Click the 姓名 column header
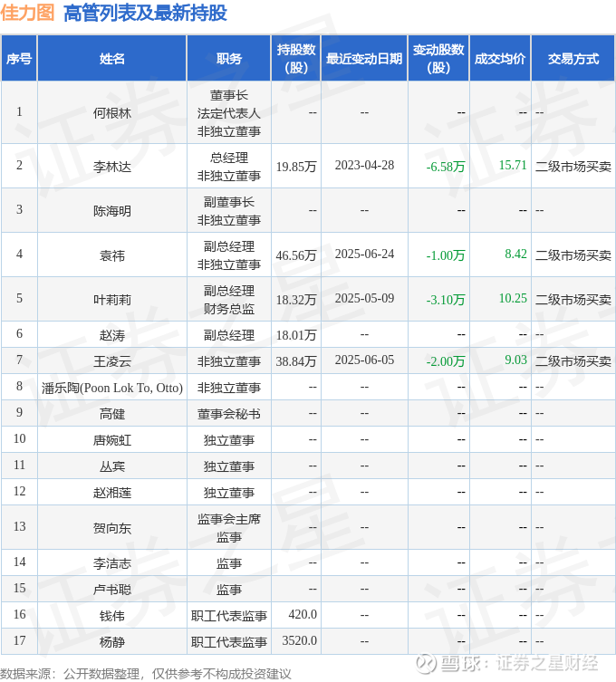 tap(111, 58)
